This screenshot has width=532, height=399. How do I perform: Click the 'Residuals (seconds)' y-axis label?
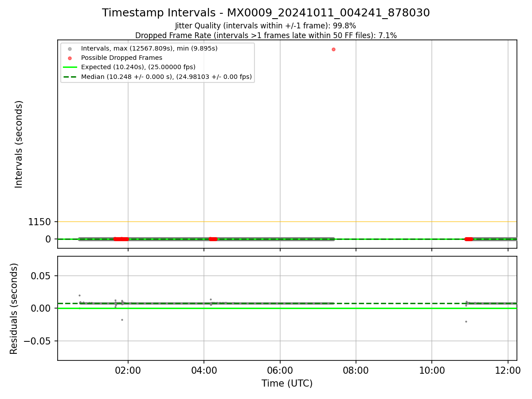pos(14,309)
